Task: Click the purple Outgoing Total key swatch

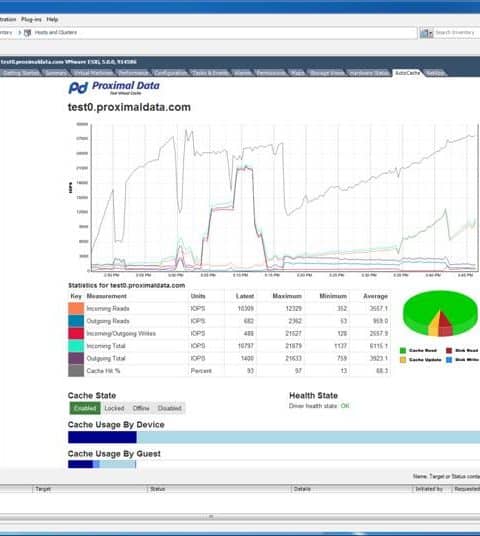Action: [x=76, y=358]
